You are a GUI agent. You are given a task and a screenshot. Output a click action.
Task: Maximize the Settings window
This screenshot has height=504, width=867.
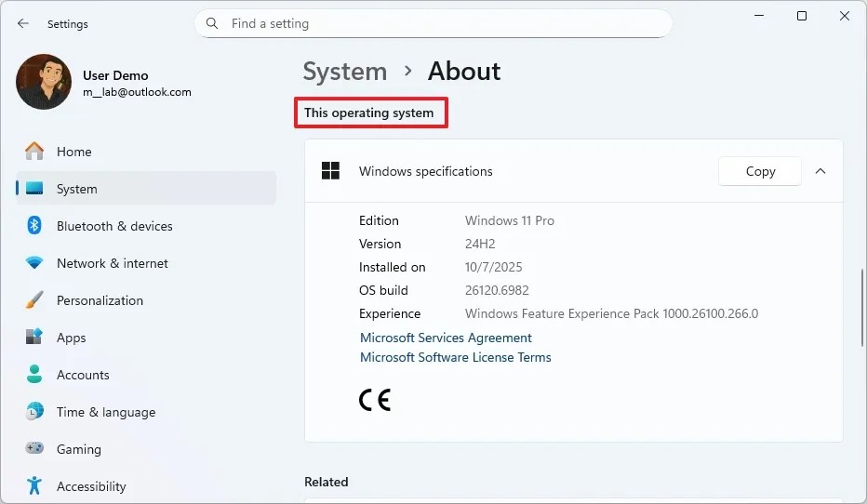click(802, 16)
